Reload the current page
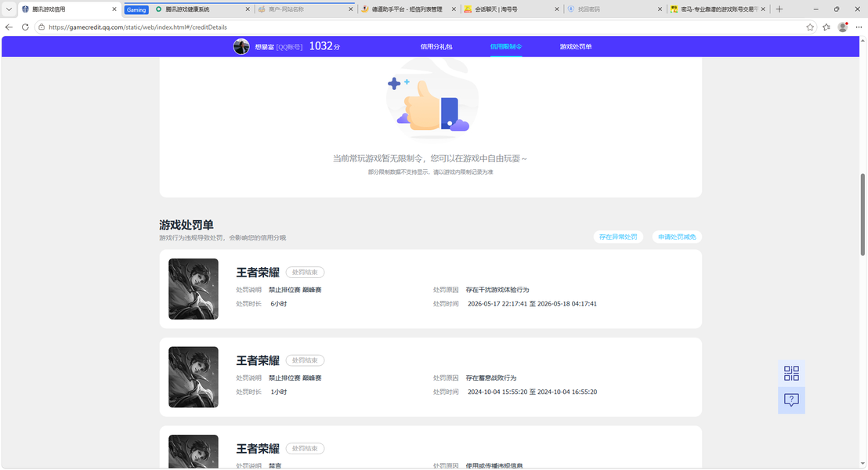868x470 pixels. (25, 27)
